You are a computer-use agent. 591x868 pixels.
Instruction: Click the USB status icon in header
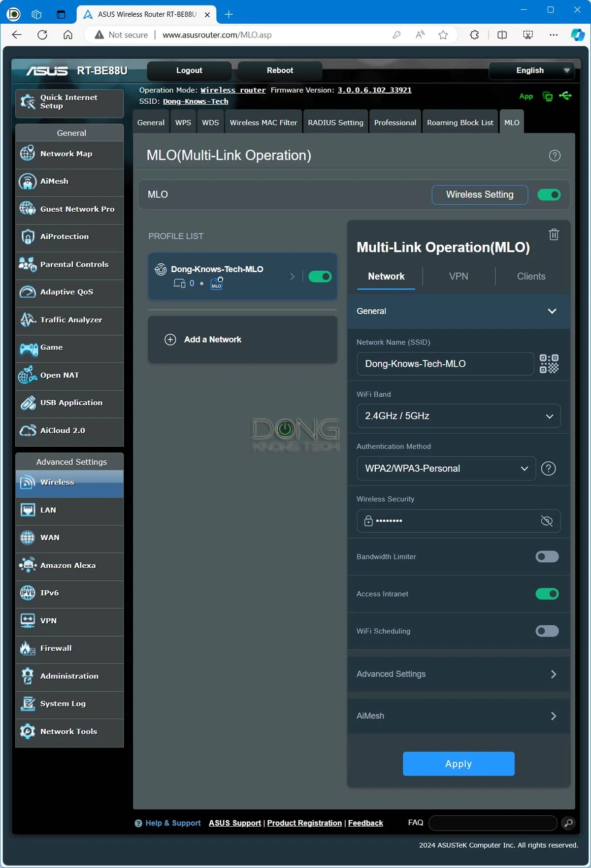coord(565,96)
